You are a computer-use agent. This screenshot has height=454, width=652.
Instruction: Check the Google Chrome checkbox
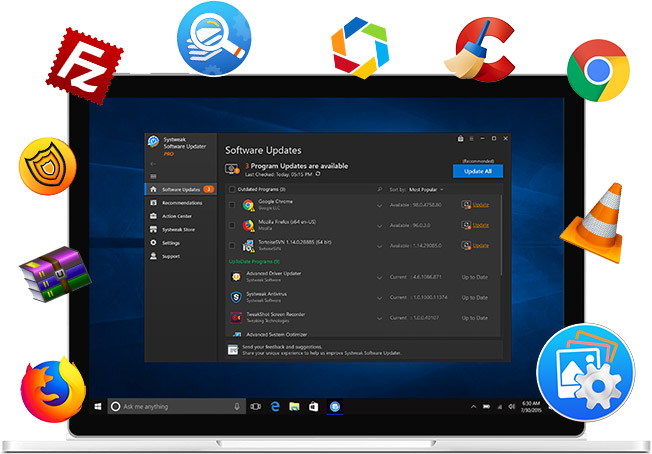(232, 205)
